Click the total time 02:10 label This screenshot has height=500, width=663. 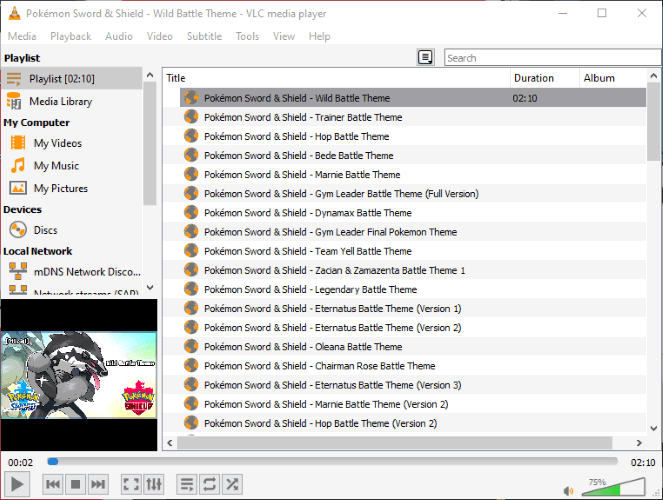pos(643,462)
